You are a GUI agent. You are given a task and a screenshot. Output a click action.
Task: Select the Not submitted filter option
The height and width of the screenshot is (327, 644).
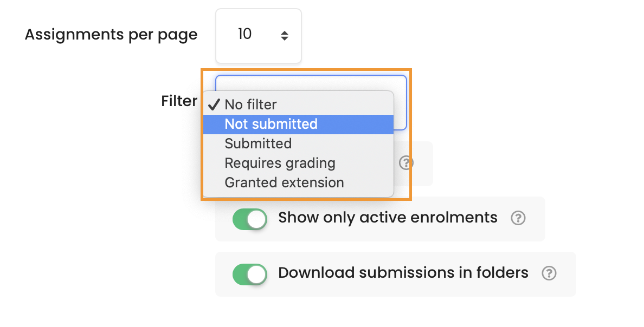click(271, 124)
